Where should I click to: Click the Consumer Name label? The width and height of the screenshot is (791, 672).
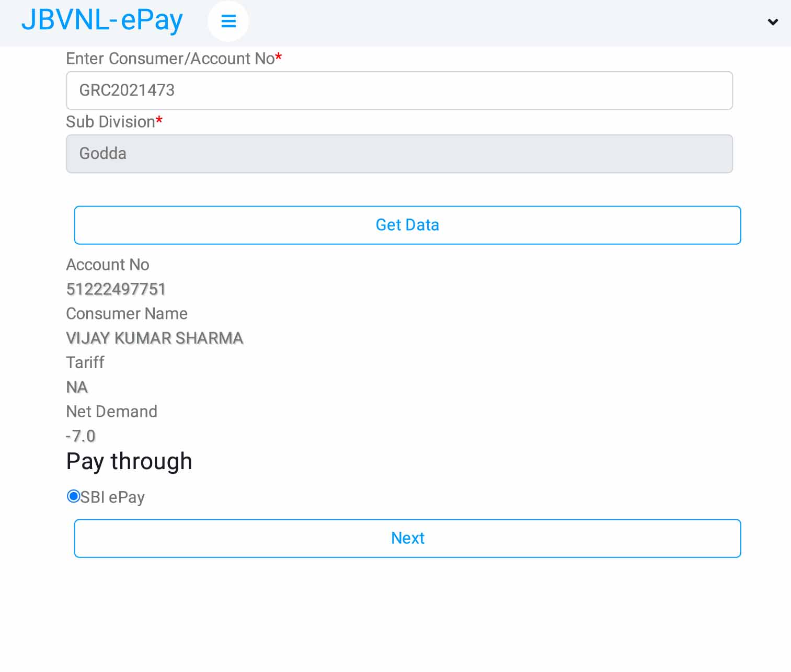[127, 314]
